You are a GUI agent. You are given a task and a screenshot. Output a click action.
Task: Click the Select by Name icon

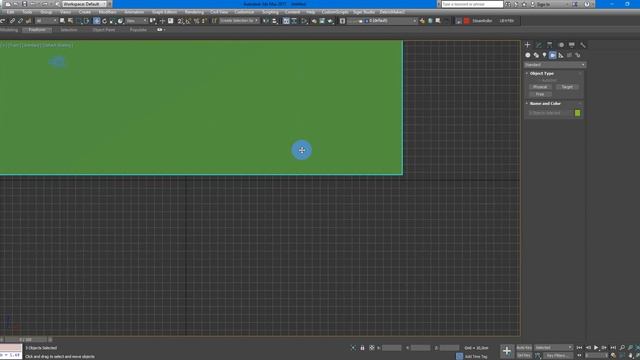[x=71, y=20]
